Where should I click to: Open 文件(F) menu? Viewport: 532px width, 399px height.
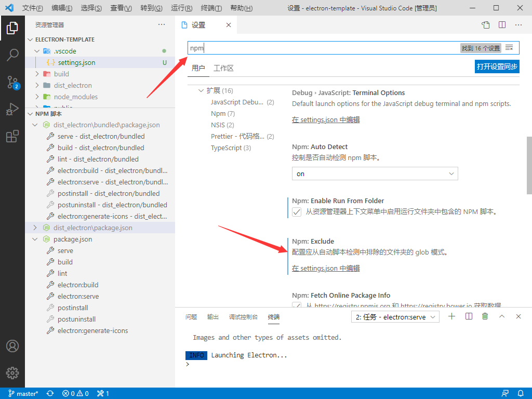pos(33,8)
